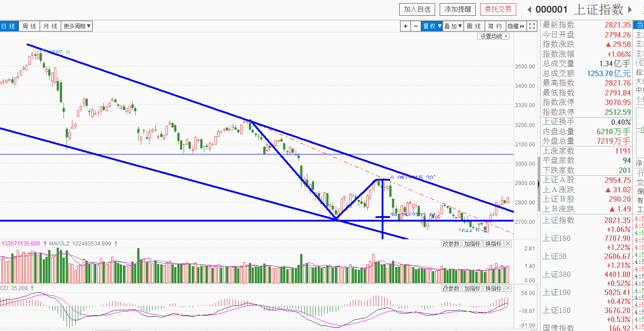The height and width of the screenshot is (331, 644).
Task: Click 加指标 in volume panel
Action: click(x=473, y=244)
